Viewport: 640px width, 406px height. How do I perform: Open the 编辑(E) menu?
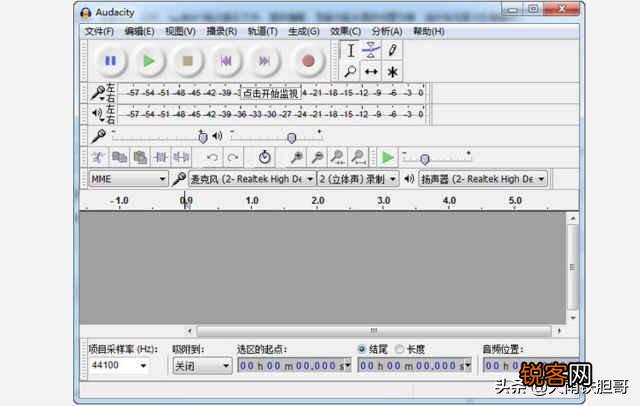[x=139, y=31]
